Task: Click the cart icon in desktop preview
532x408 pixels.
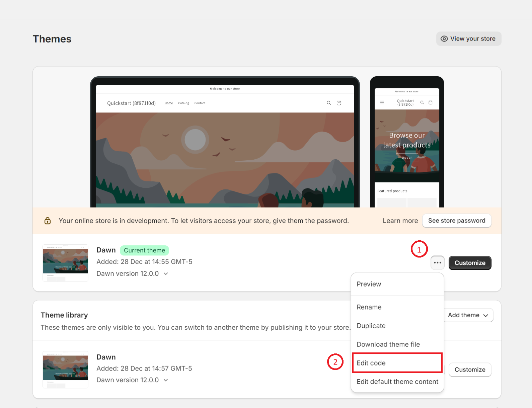Action: coord(339,103)
